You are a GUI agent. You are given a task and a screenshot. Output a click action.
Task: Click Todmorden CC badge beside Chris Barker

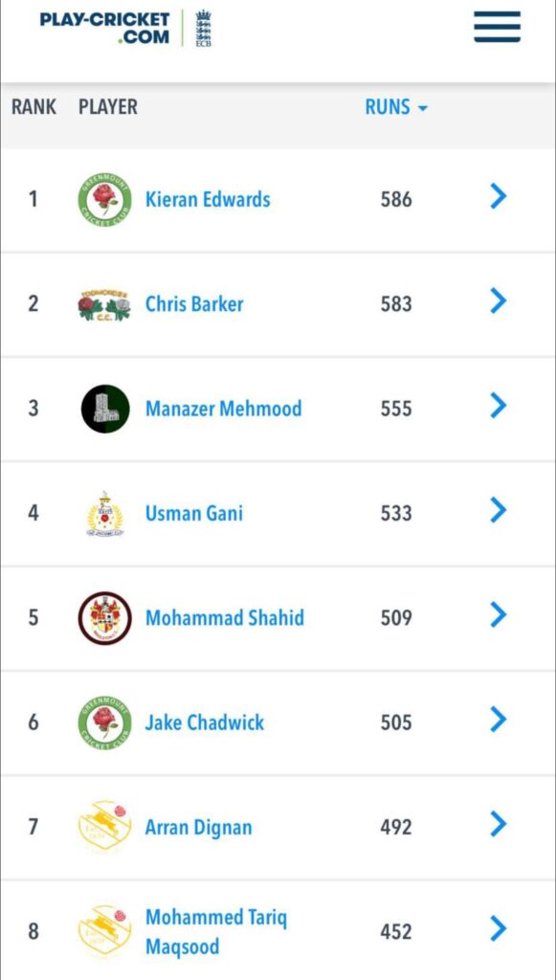[x=104, y=304]
